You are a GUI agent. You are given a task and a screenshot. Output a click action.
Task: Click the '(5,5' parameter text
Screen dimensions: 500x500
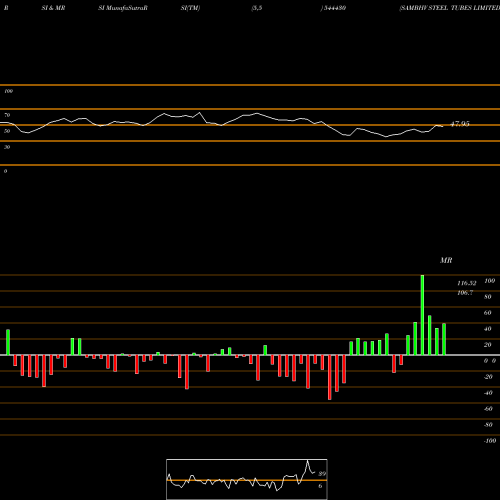tap(257, 8)
